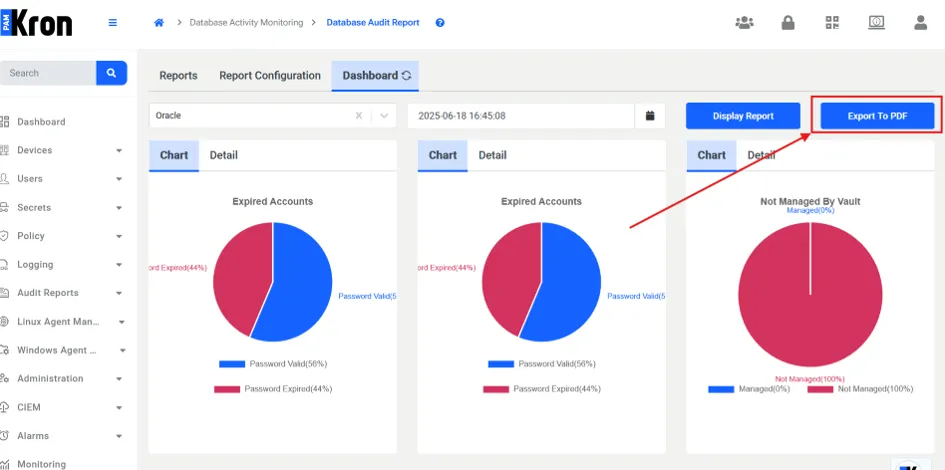Switch to the Report Configuration tab
This screenshot has height=470, width=945.
pos(270,76)
